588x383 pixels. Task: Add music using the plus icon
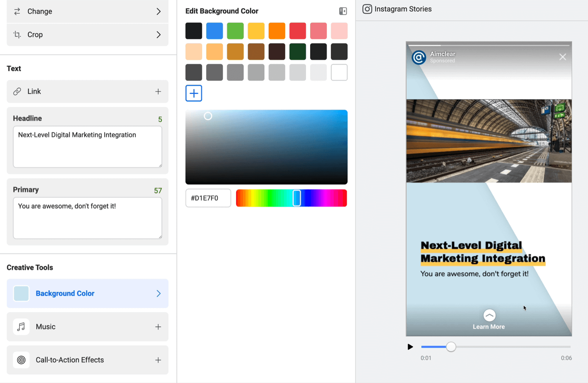point(158,326)
